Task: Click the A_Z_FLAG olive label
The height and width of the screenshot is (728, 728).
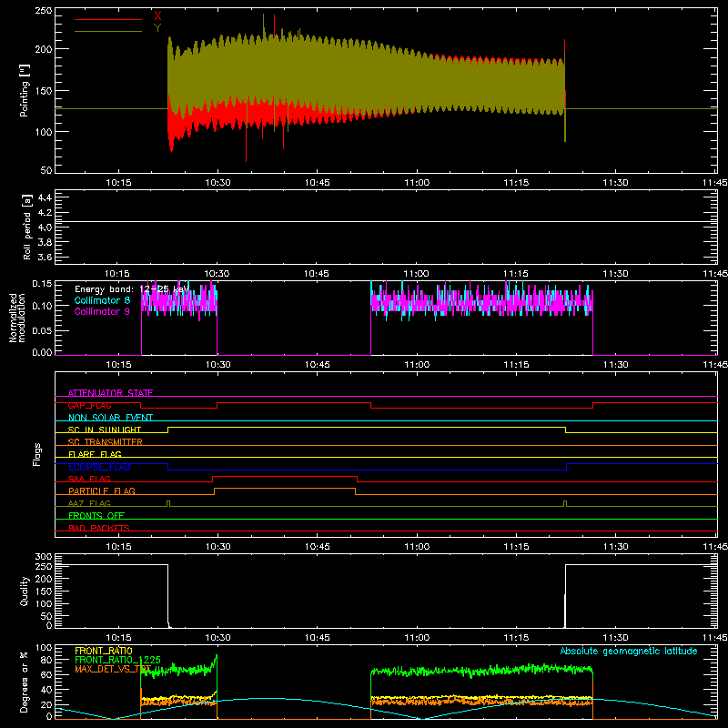Action: (89, 503)
